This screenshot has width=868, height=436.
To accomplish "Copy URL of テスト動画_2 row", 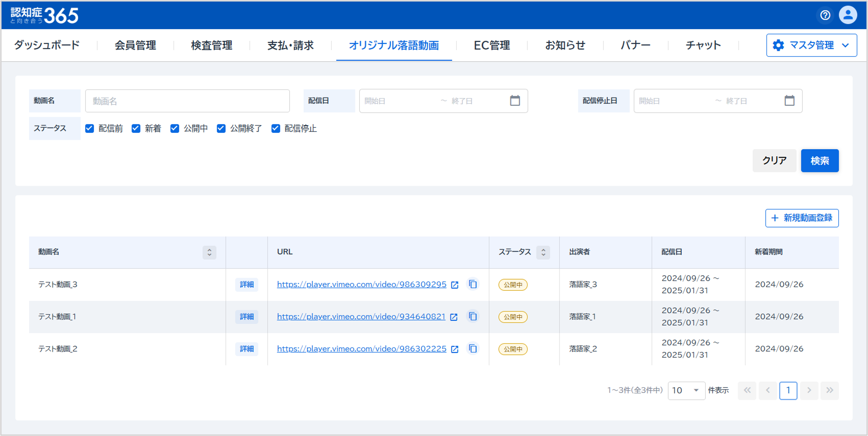I will click(473, 348).
